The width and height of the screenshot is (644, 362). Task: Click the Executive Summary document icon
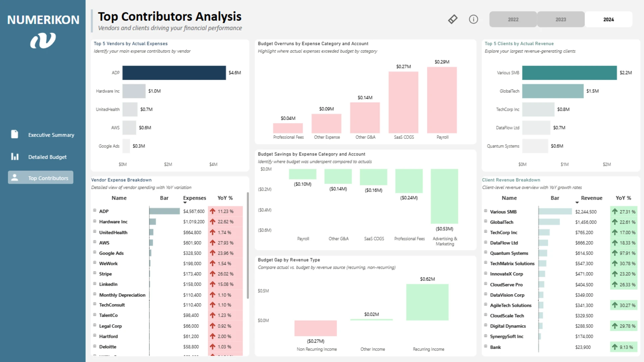click(14, 134)
